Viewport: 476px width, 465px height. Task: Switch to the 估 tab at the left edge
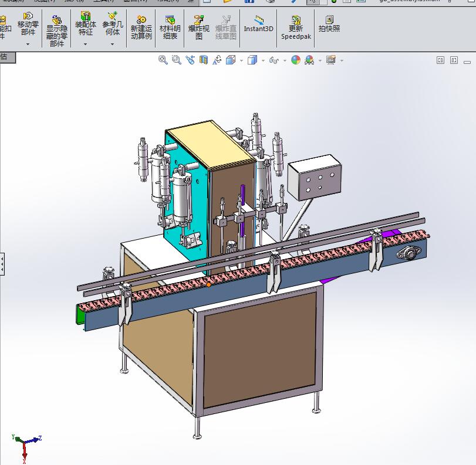[5, 57]
